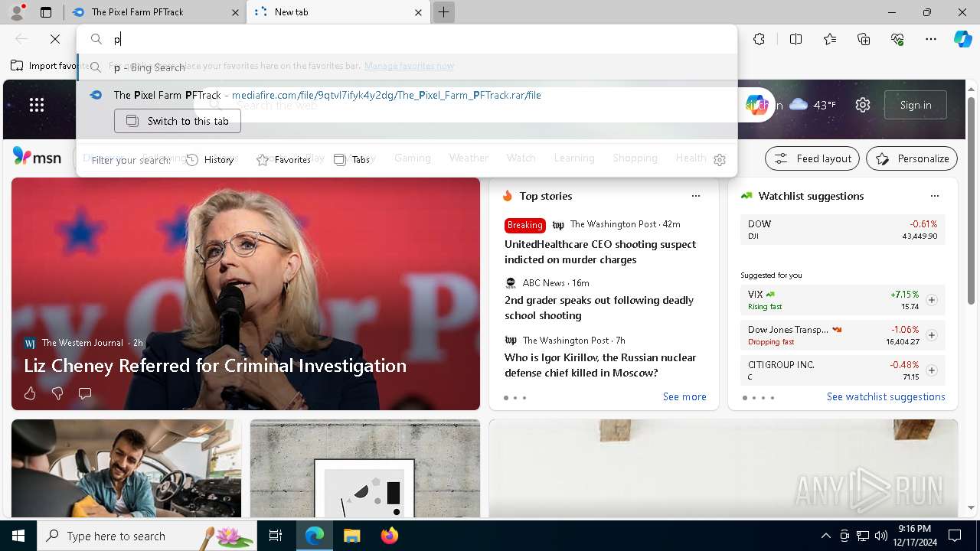Click in the address bar text field

click(x=421, y=39)
